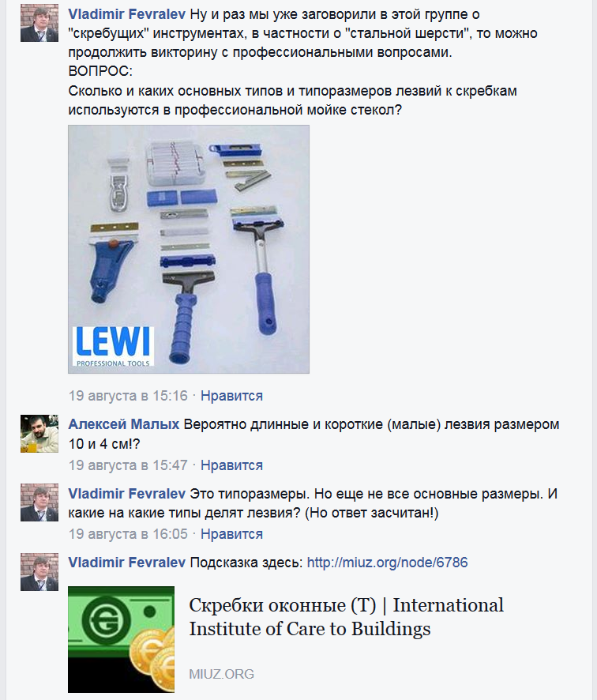Image resolution: width=597 pixels, height=700 pixels.
Task: Click Нравится under Алексей Малых's comment
Action: [x=231, y=465]
